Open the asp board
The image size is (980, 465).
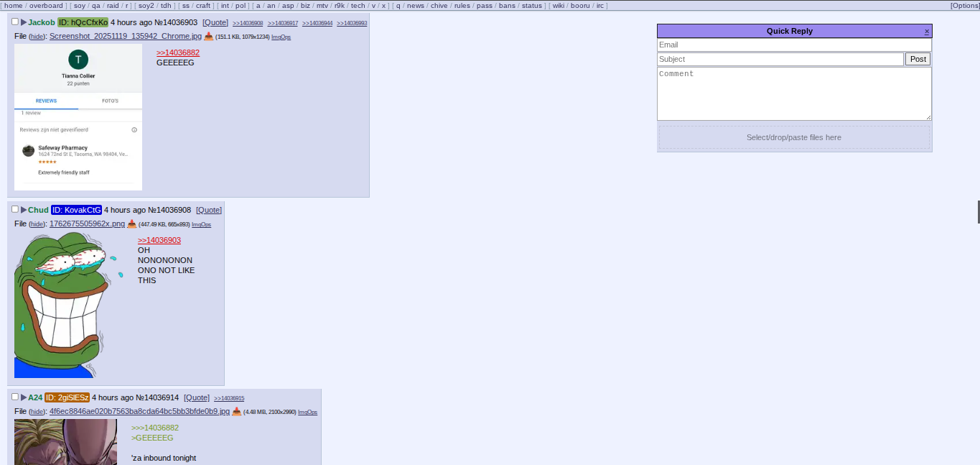click(288, 6)
